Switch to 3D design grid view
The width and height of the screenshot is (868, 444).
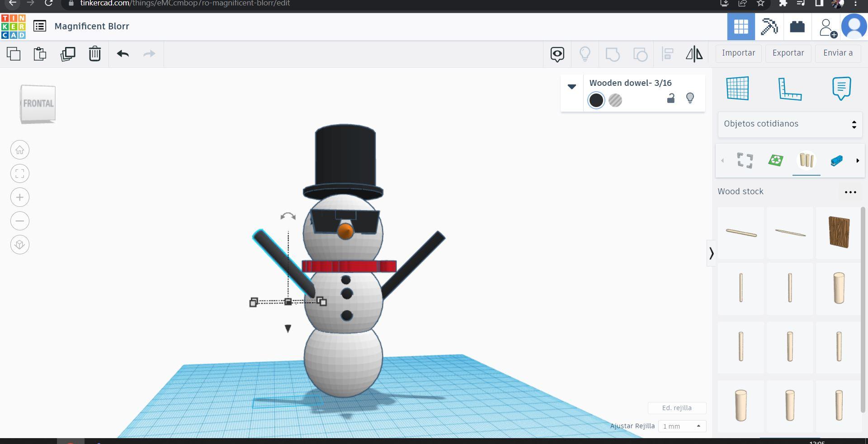741,27
